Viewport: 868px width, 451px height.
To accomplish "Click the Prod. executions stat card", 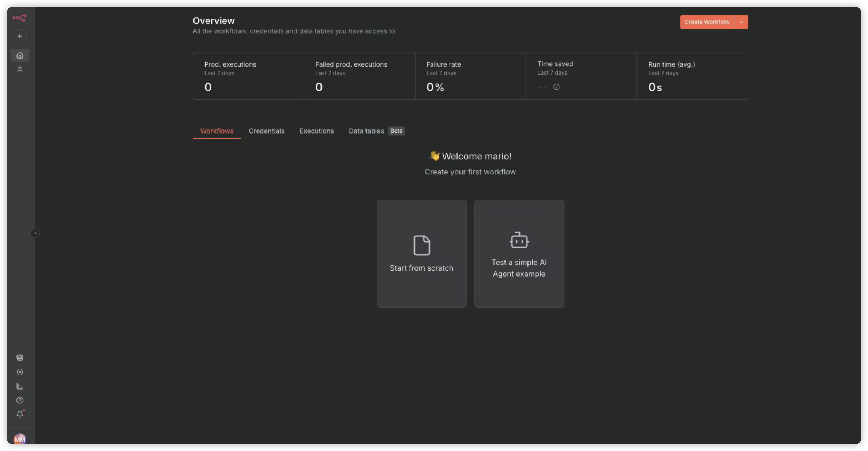I will point(248,76).
